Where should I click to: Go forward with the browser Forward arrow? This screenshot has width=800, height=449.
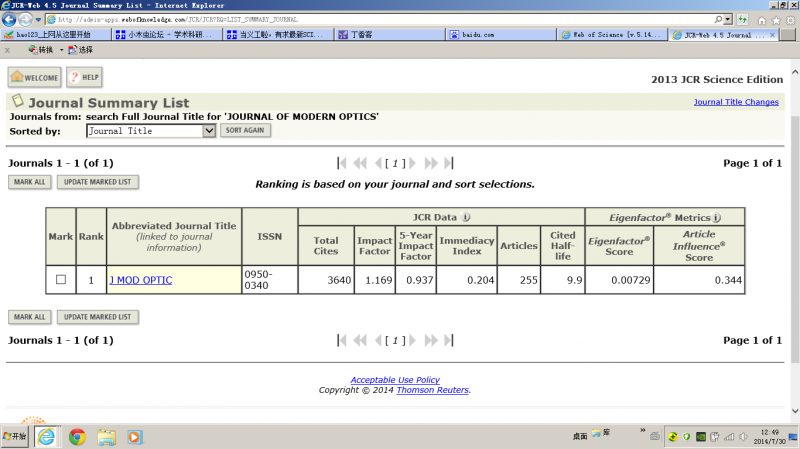pos(25,20)
